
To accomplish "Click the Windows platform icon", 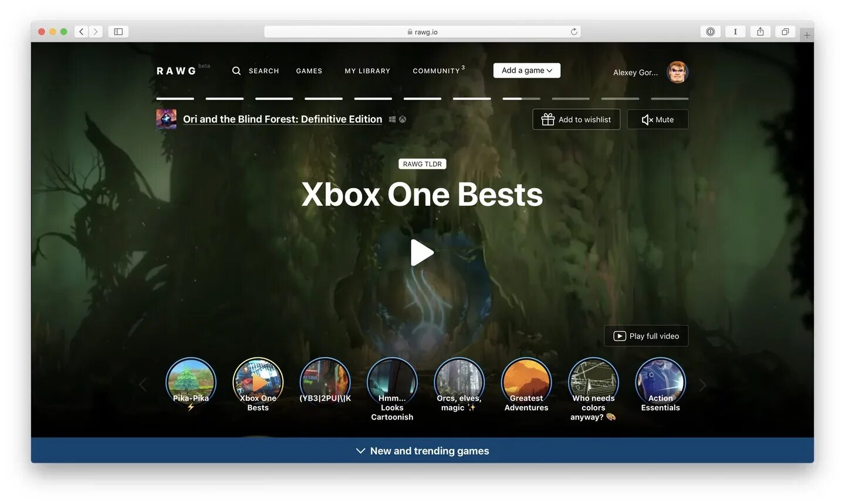I will click(392, 119).
